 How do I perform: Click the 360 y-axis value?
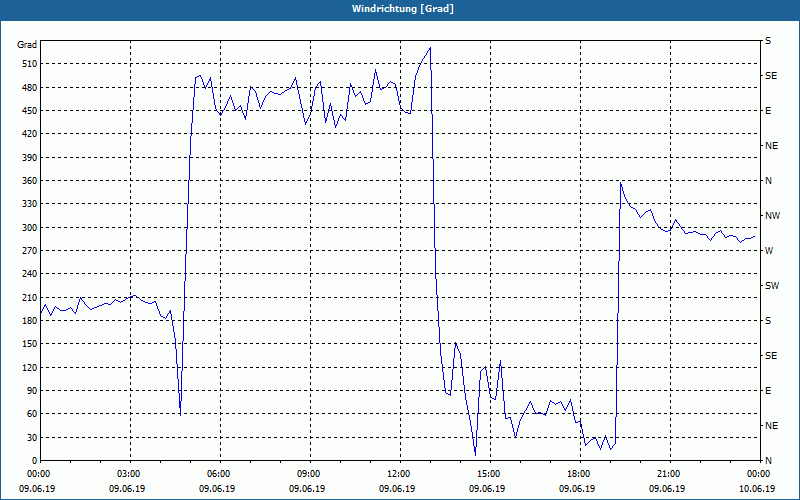[x=30, y=181]
